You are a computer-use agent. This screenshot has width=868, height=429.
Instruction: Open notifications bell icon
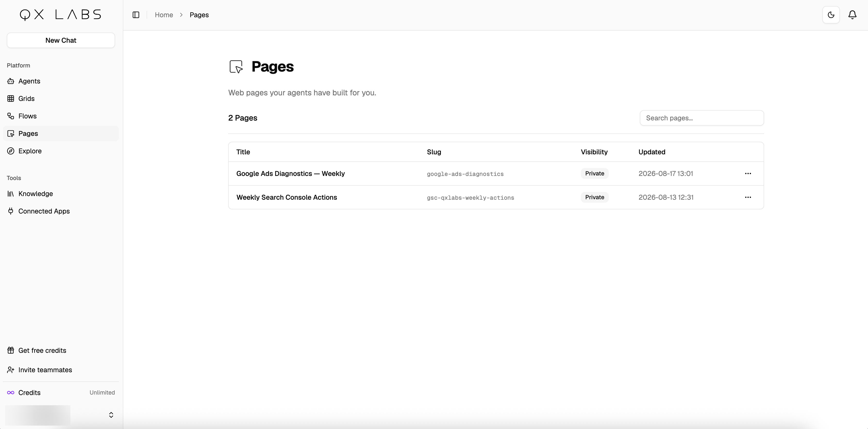click(x=852, y=15)
